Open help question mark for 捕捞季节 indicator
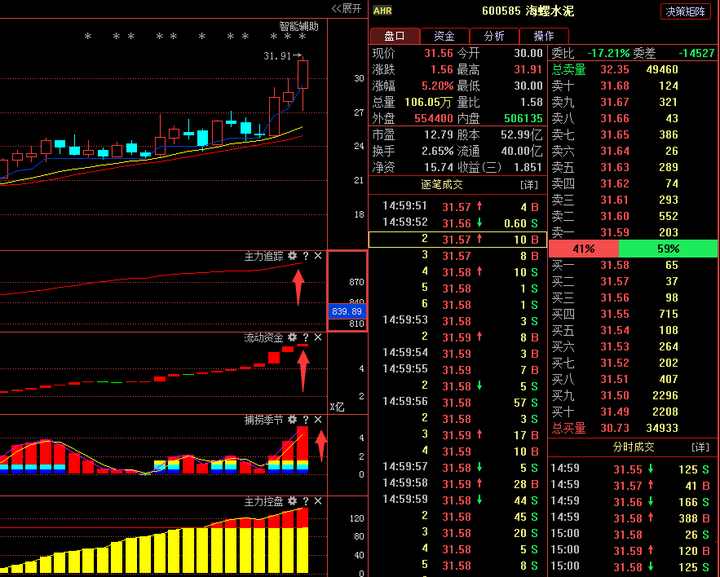Image resolution: width=720 pixels, height=577 pixels. 305,420
